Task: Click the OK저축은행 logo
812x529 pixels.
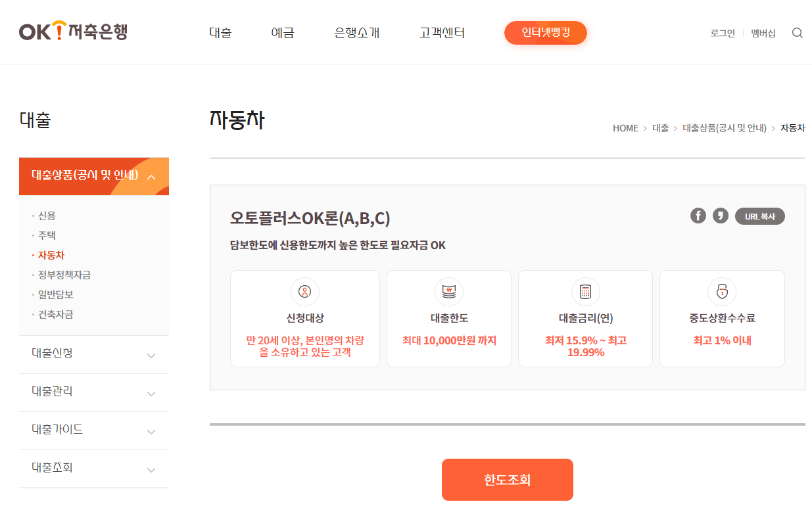Action: point(73,31)
